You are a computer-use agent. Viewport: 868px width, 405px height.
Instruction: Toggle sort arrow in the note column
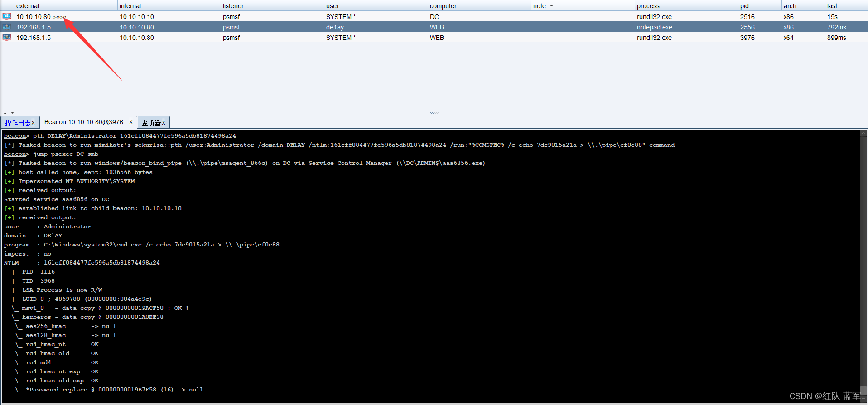[551, 6]
